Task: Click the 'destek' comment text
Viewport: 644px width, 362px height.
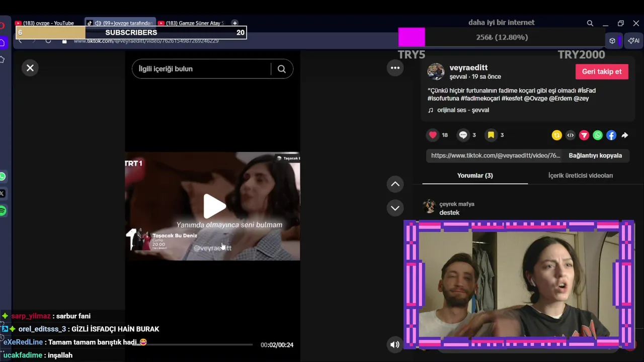Action: point(449,213)
